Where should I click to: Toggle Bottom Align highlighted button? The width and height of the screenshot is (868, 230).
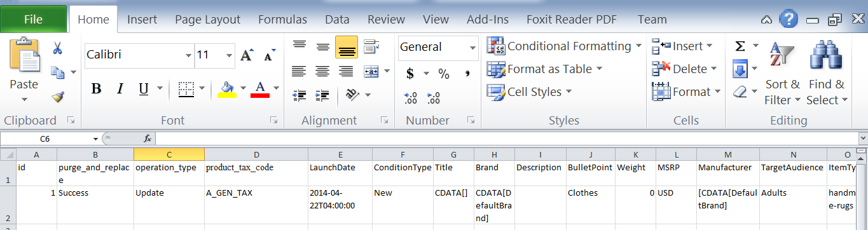tap(347, 46)
